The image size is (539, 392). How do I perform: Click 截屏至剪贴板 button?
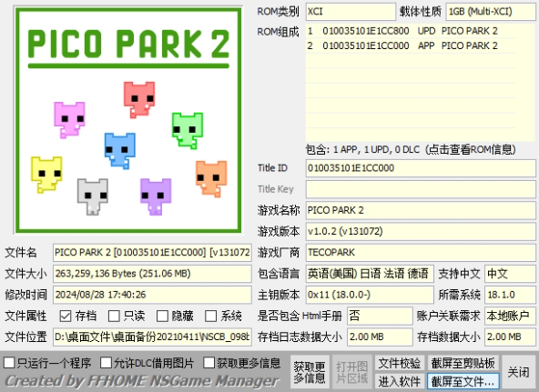[463, 363]
